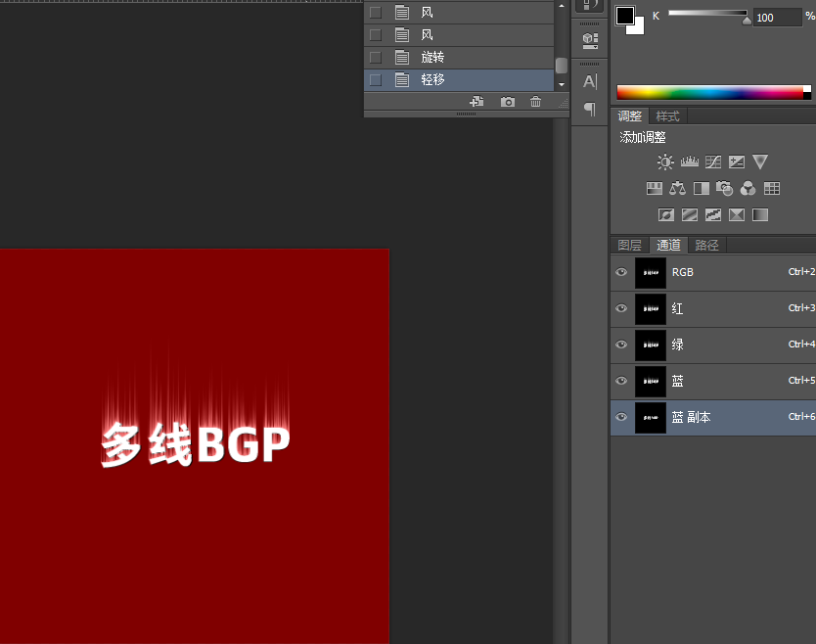Add a Posterize adjustment
This screenshot has height=644, width=816.
point(690,215)
